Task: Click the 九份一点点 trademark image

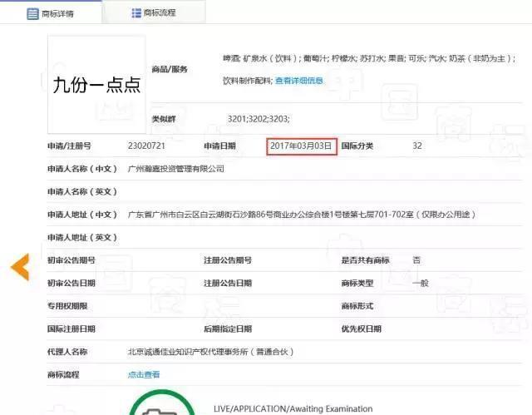Action: pos(96,85)
